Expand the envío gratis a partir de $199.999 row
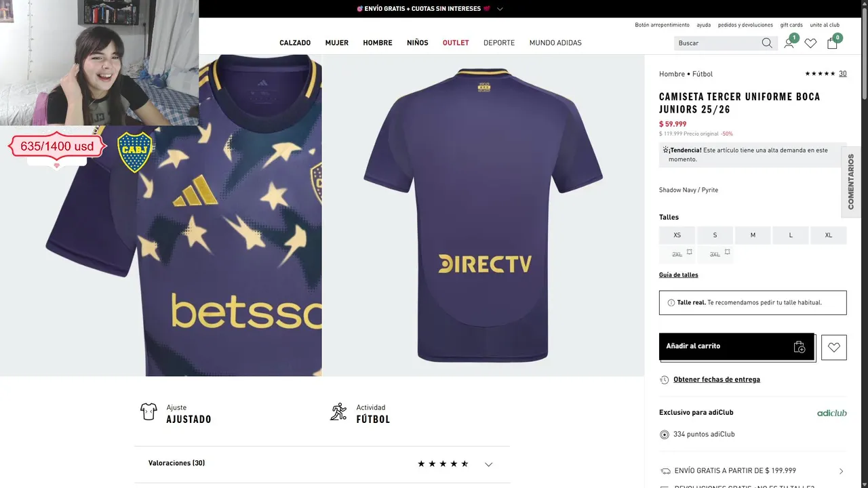Image resolution: width=868 pixels, height=488 pixels. [841, 471]
